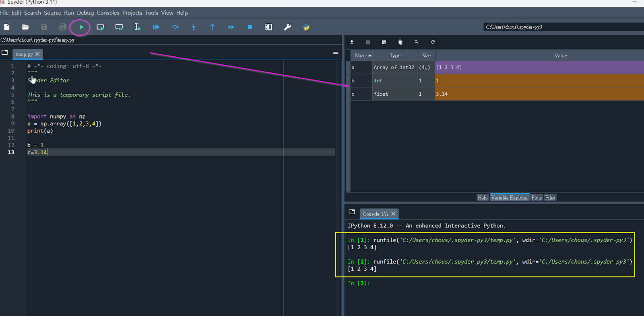Open file with the folder icon
This screenshot has width=644, height=316.
pos(25,27)
